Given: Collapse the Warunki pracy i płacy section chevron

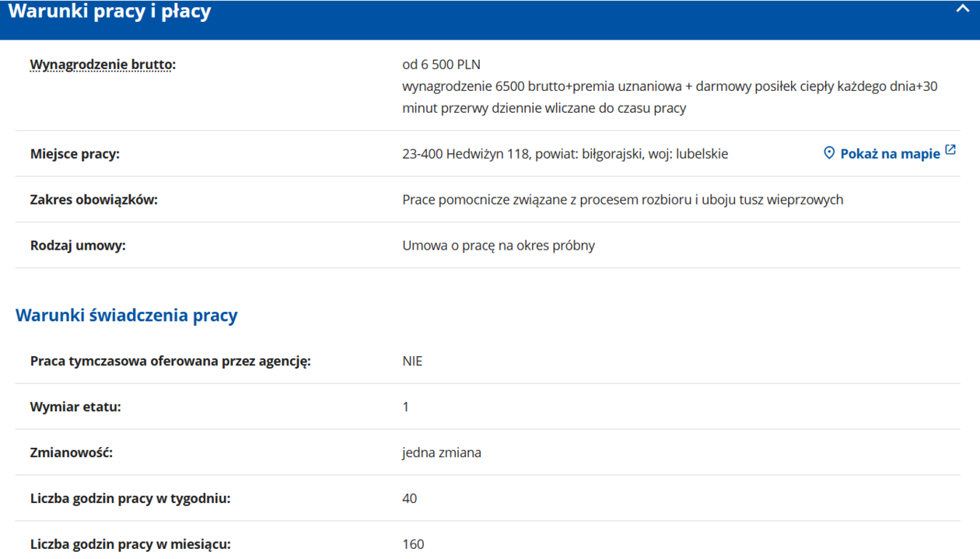Looking at the screenshot, I should 962,9.
